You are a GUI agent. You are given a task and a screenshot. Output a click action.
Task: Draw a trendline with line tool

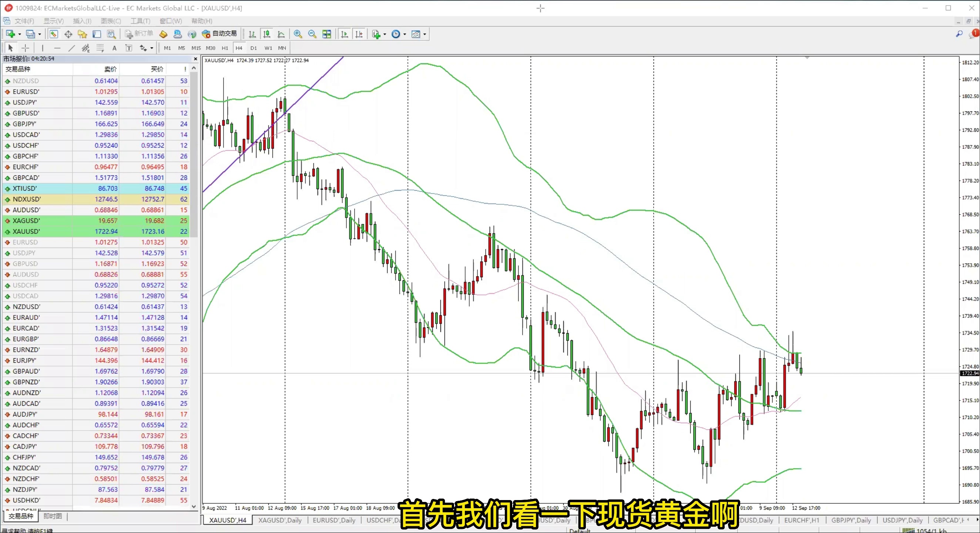pos(71,48)
